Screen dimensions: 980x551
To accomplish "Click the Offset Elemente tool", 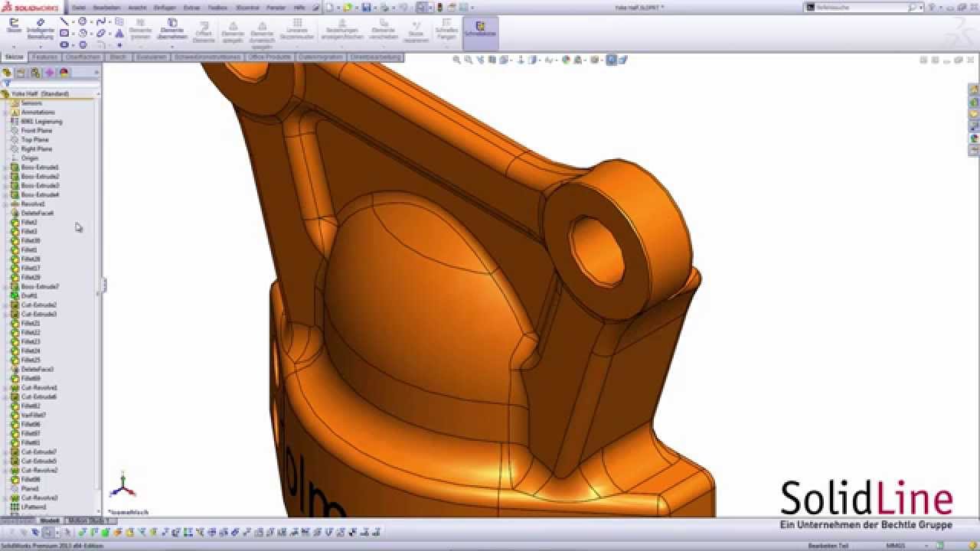I will [x=204, y=31].
